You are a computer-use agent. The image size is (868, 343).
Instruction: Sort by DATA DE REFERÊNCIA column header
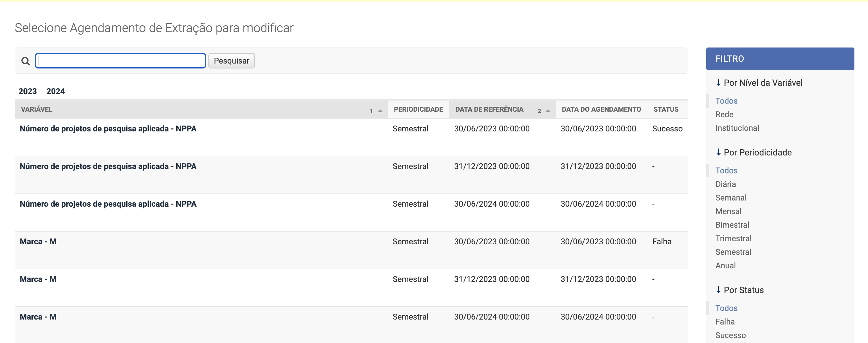click(489, 109)
